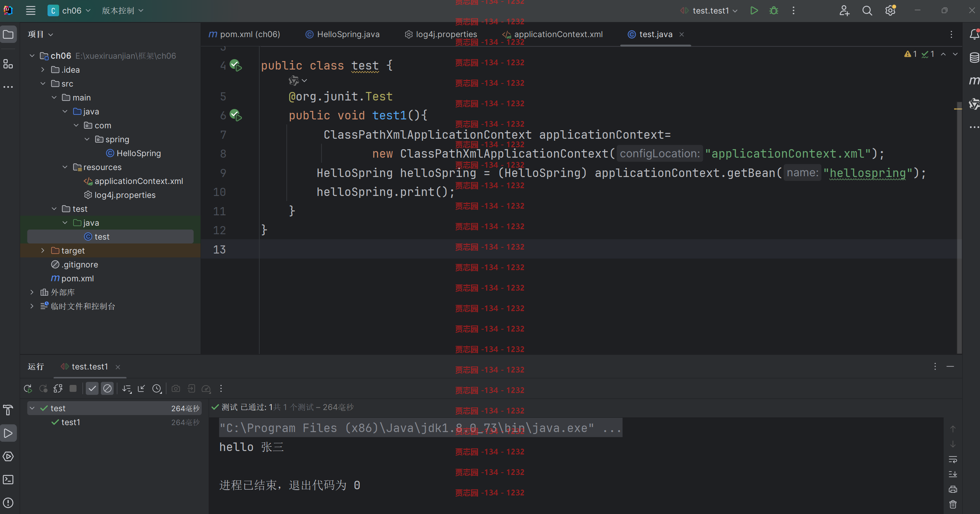Open Search Everywhere magnifier

tap(867, 10)
